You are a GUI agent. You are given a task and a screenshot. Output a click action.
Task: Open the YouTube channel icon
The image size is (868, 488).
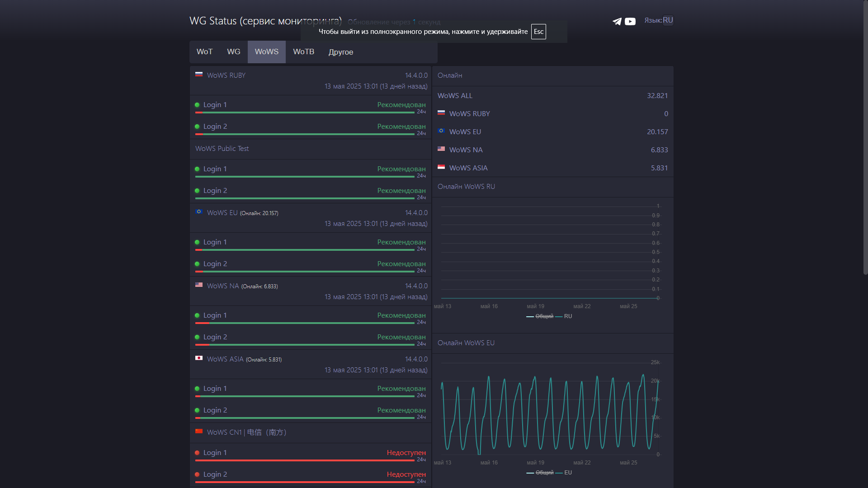(x=630, y=21)
